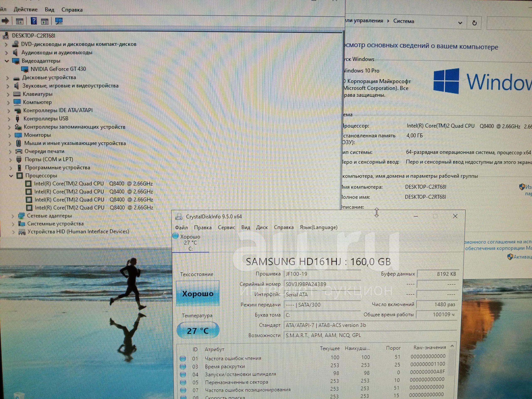Image resolution: width=532 pixels, height=399 pixels.
Task: Click the Хорошо health status button
Action: coord(198,293)
